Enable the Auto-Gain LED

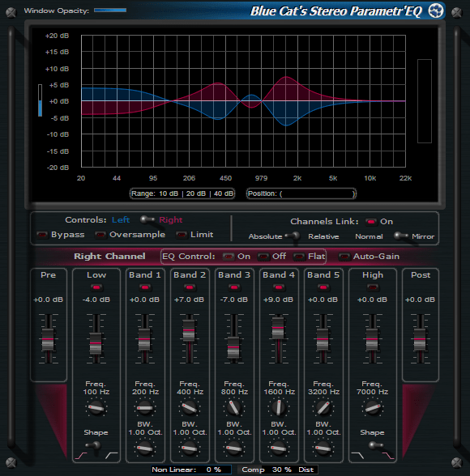(x=344, y=257)
